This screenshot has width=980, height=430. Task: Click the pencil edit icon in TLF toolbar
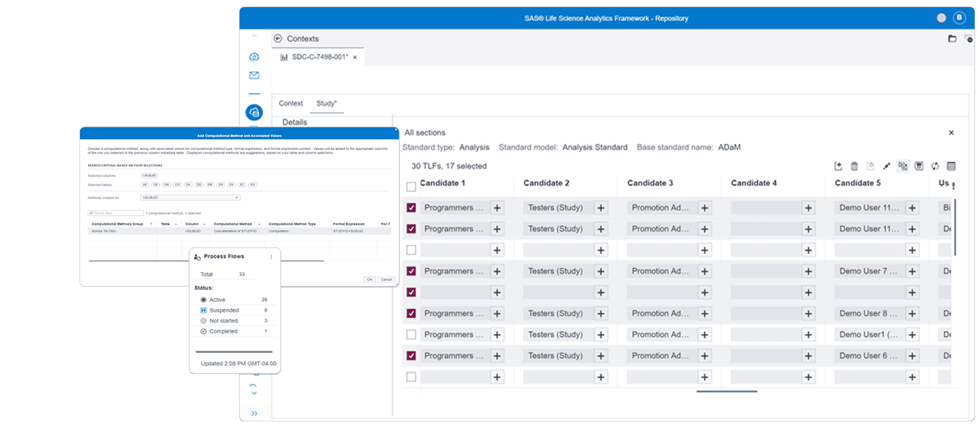coord(886,166)
